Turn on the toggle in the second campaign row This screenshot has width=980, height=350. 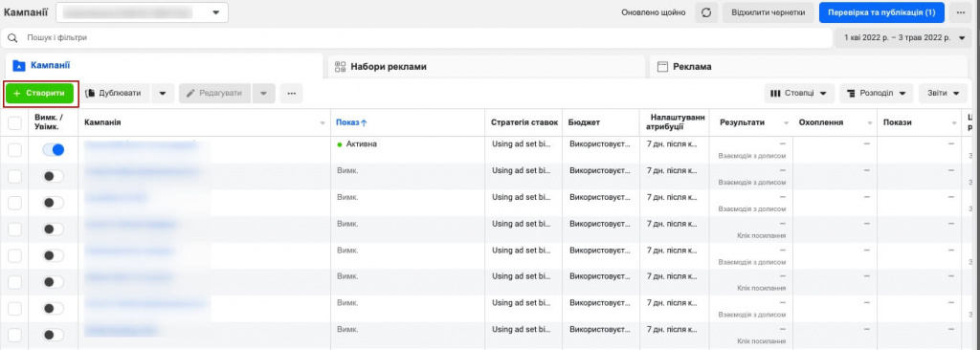pyautogui.click(x=54, y=176)
